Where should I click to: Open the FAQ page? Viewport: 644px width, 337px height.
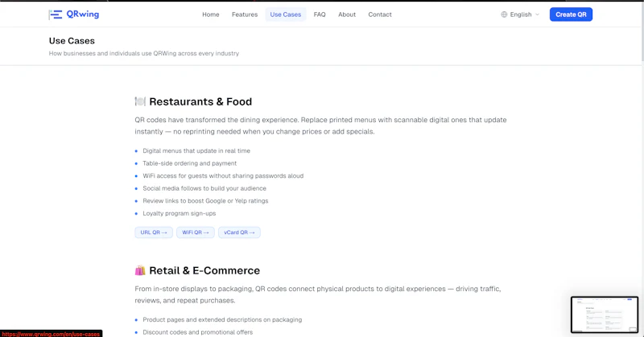click(x=320, y=14)
